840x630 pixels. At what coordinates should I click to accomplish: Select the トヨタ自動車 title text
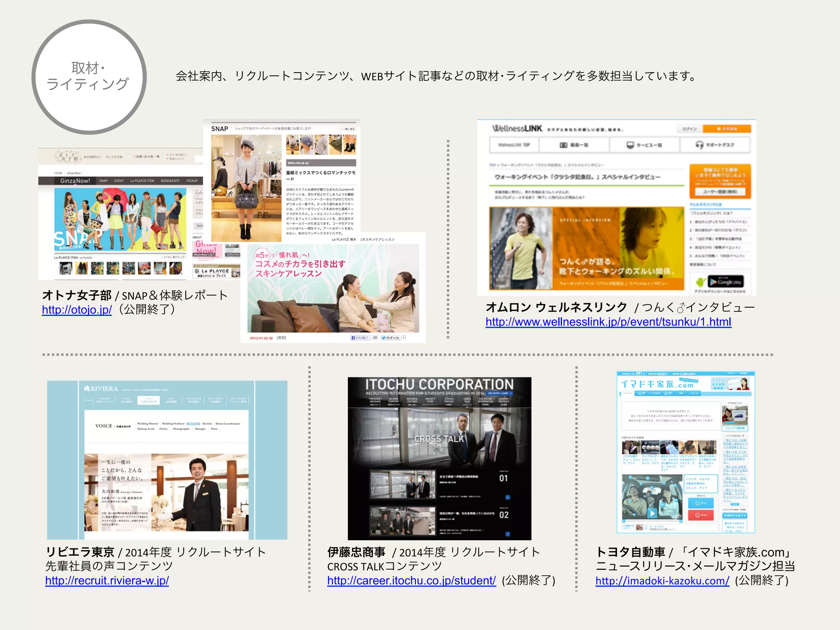point(630,552)
